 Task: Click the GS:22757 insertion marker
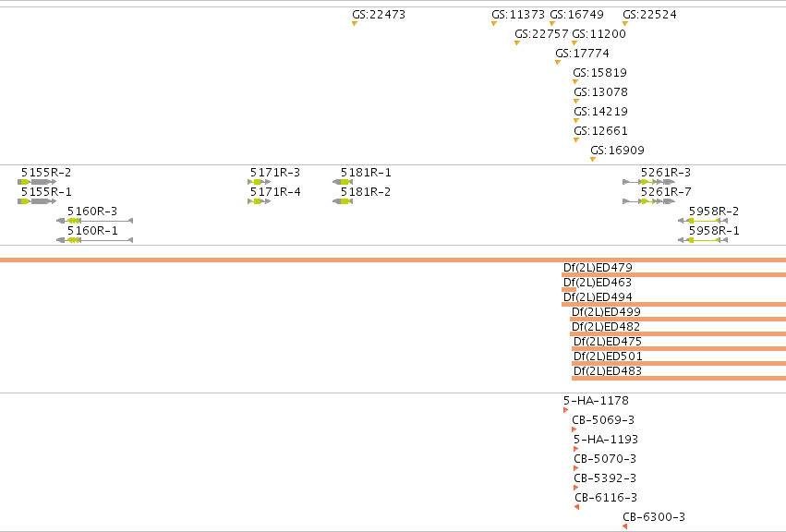point(517,43)
